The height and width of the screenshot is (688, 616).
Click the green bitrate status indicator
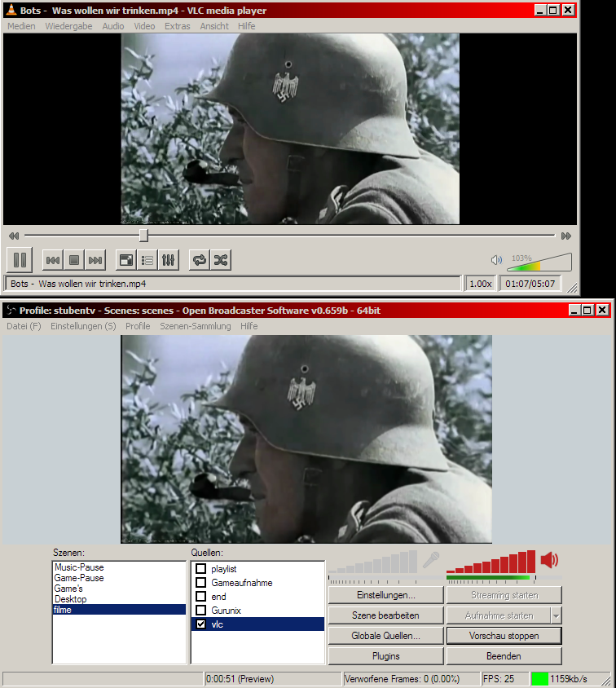539,679
